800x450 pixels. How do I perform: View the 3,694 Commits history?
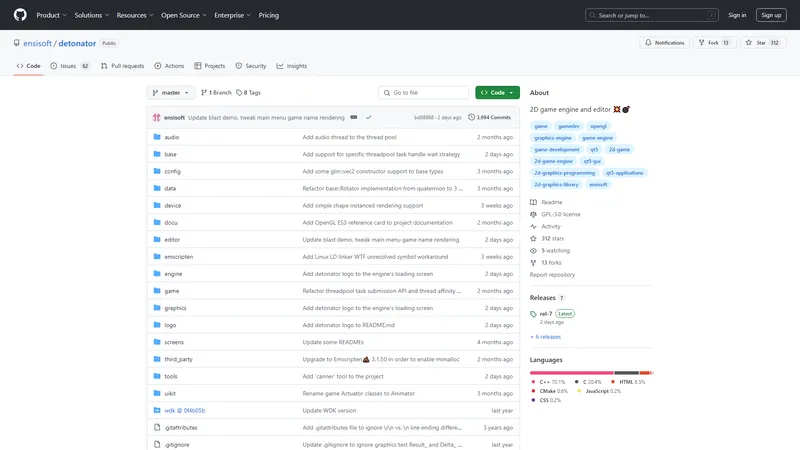pos(489,117)
